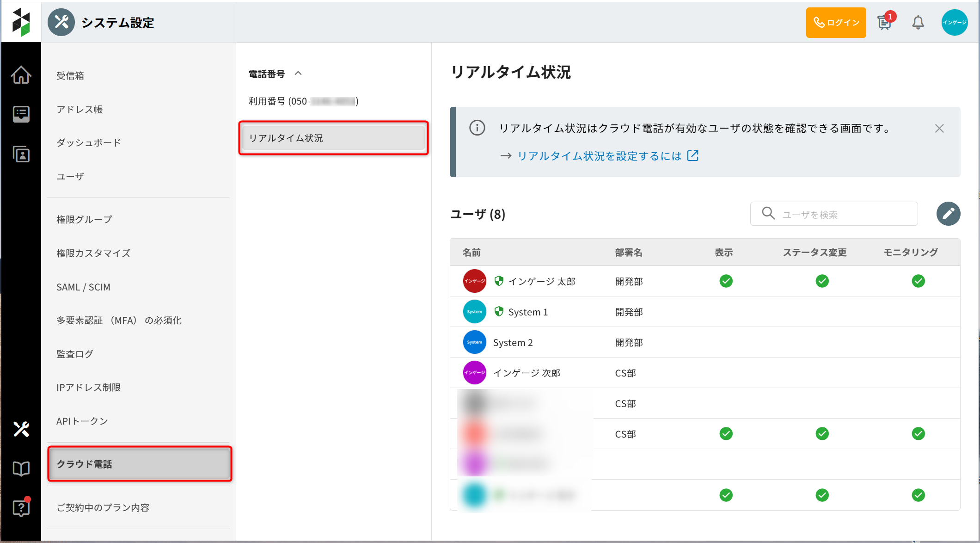
Task: Open the user avatar account menu
Action: pyautogui.click(x=954, y=23)
